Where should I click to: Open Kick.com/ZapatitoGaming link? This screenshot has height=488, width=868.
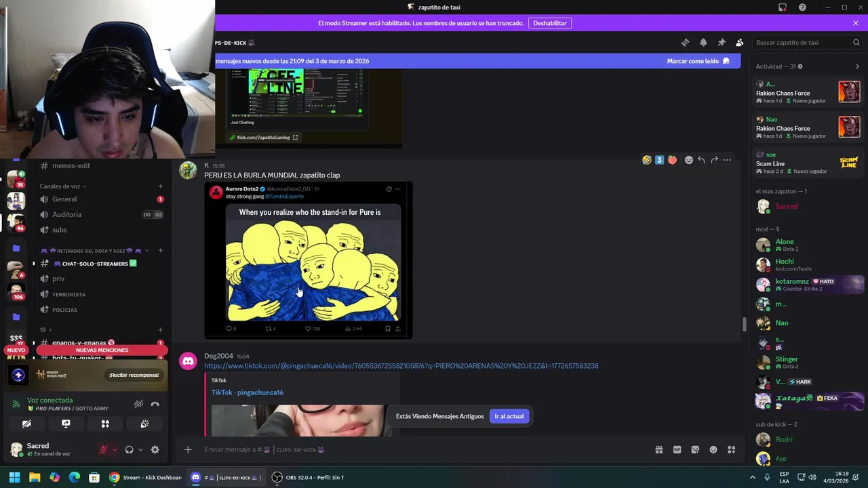(263, 138)
